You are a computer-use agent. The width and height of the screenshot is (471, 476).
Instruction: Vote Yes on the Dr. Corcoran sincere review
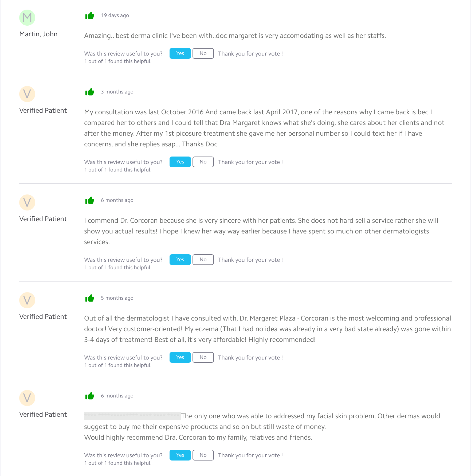click(x=180, y=260)
